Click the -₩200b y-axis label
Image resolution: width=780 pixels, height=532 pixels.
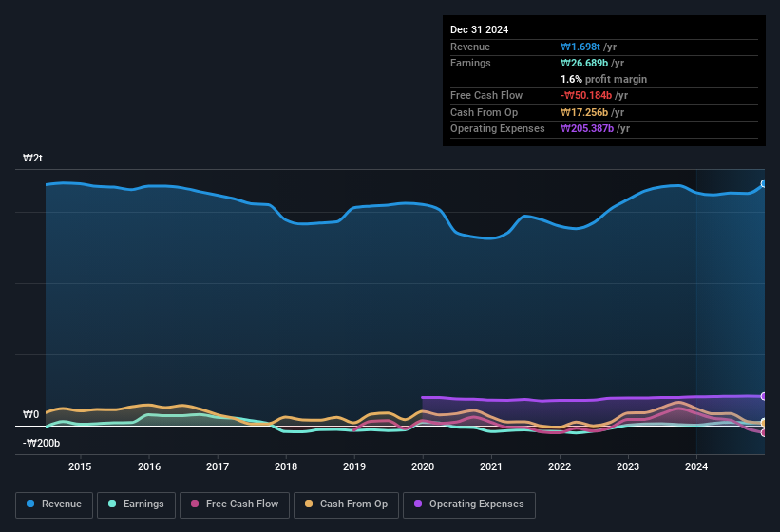pos(41,443)
